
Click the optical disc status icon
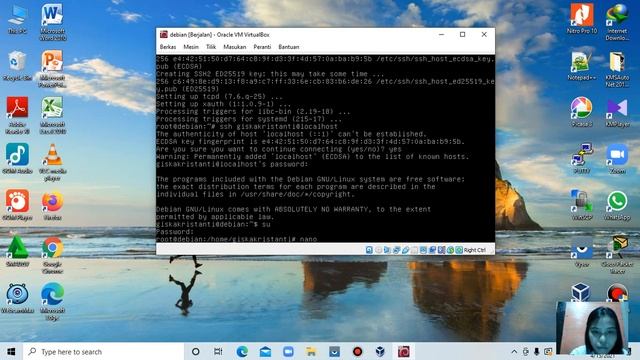pyautogui.click(x=378, y=250)
